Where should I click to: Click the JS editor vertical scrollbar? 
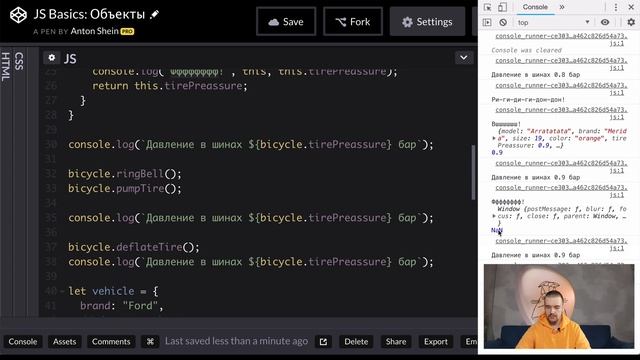[473, 173]
